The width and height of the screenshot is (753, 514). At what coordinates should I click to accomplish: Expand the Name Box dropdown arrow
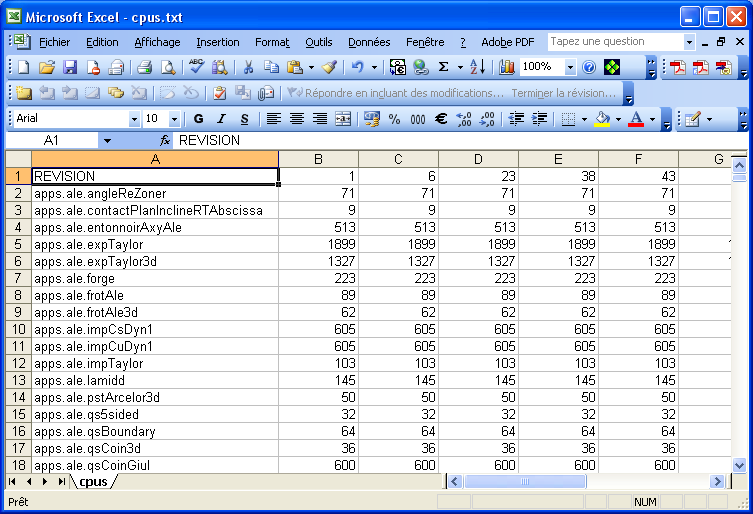point(108,141)
